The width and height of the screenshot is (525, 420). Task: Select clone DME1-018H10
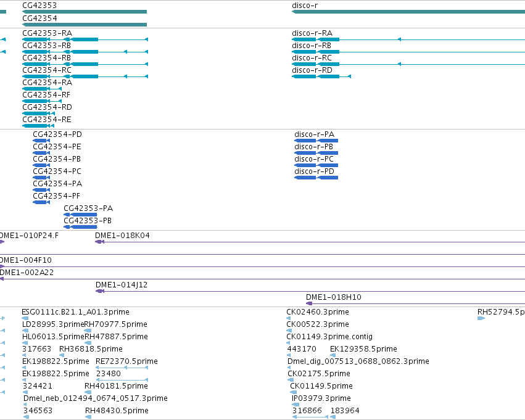coord(334,297)
